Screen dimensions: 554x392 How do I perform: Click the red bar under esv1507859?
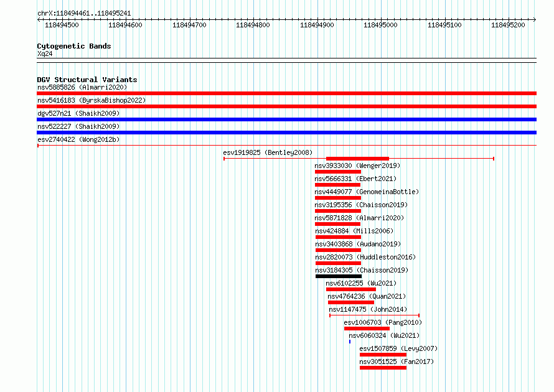pyautogui.click(x=383, y=355)
